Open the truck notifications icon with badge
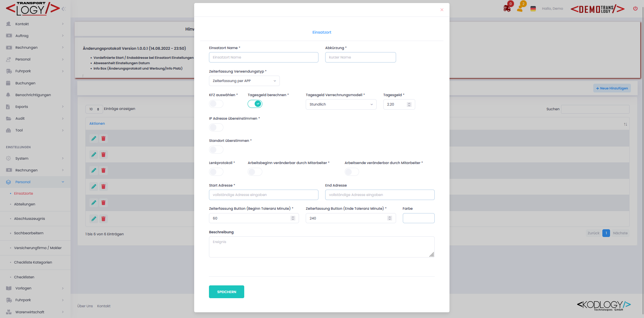This screenshot has height=318, width=644. [507, 8]
